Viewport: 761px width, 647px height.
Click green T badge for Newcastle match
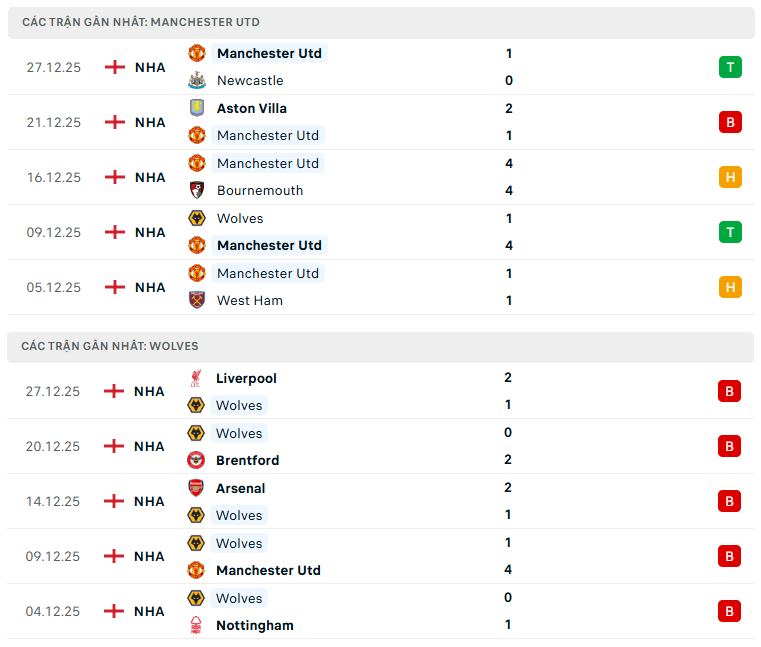730,67
